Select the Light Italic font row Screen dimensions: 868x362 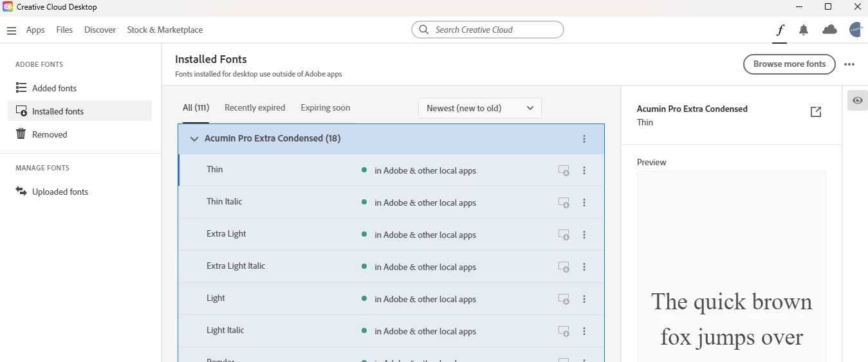pos(391,331)
